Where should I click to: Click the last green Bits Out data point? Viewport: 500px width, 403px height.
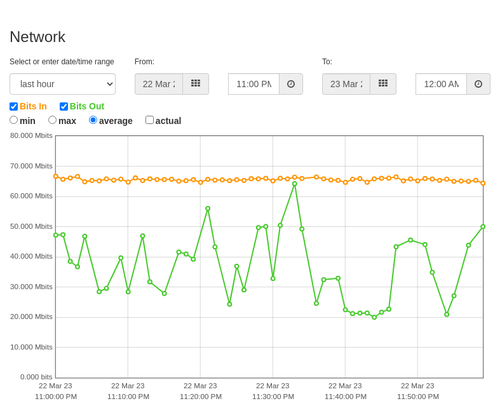pos(483,227)
